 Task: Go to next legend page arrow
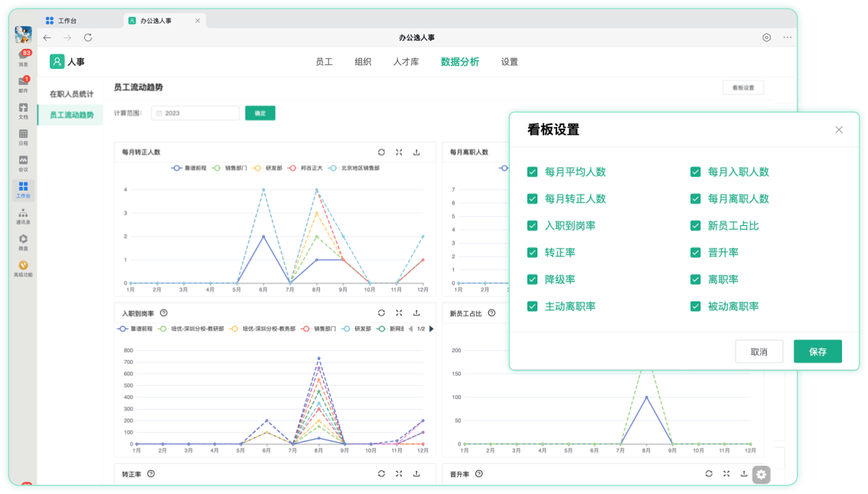pos(431,329)
